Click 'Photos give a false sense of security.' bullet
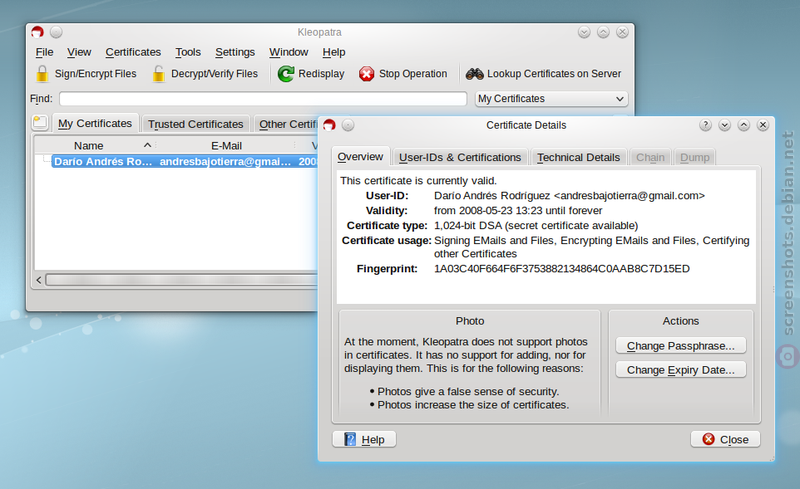The height and width of the screenshot is (489, 800). (468, 392)
